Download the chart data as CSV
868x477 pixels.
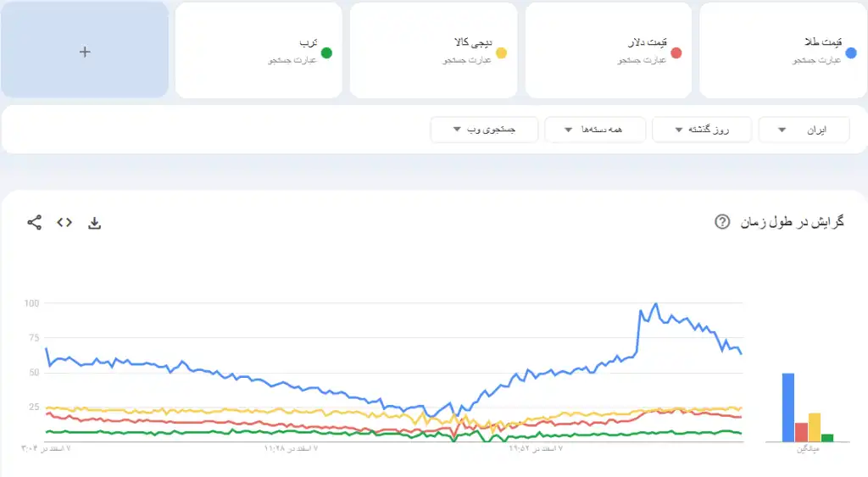(x=95, y=223)
